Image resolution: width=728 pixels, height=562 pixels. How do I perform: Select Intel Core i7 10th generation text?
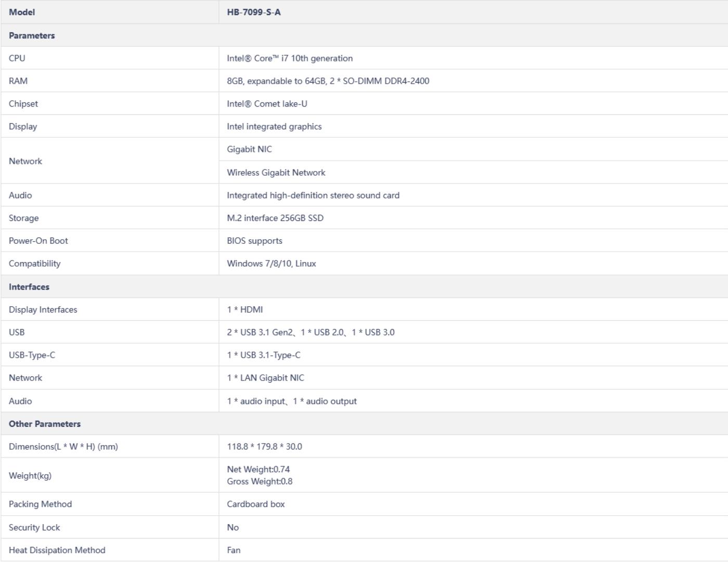[x=290, y=58]
